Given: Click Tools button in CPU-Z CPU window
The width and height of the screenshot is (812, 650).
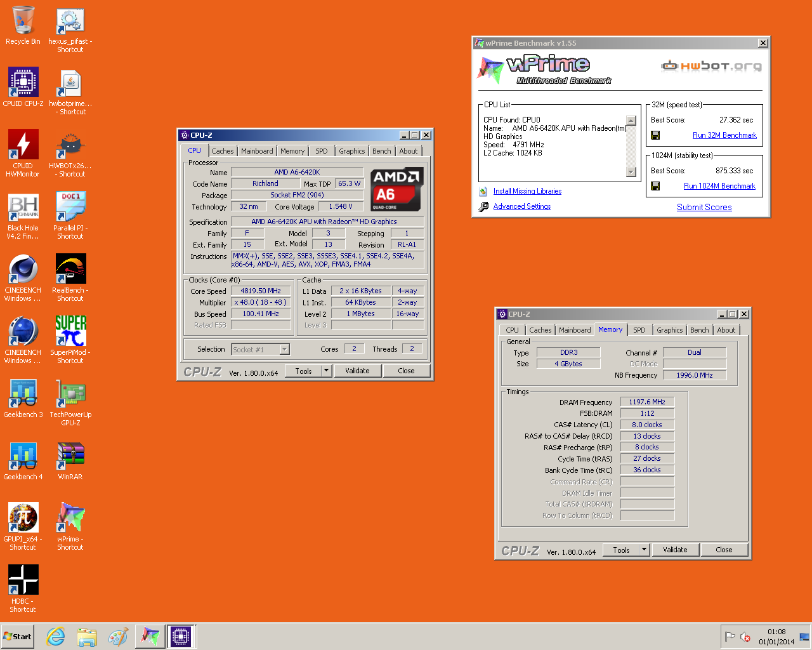Looking at the screenshot, I should pyautogui.click(x=303, y=371).
